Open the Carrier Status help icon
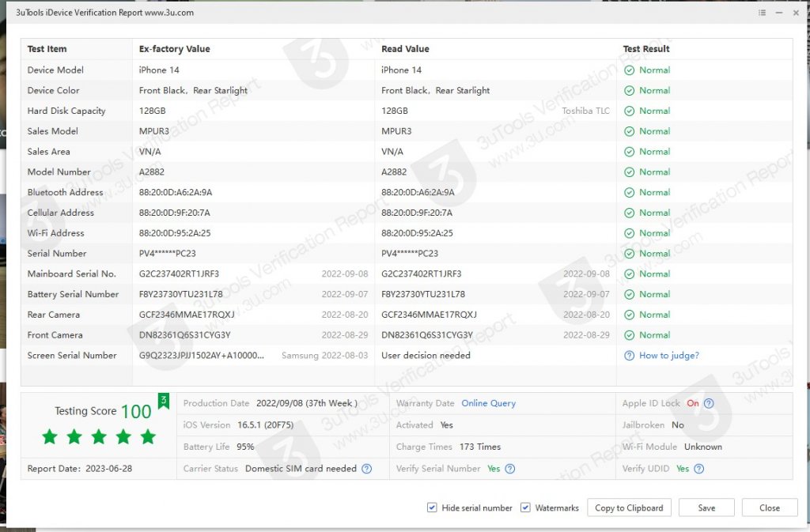 (366, 469)
